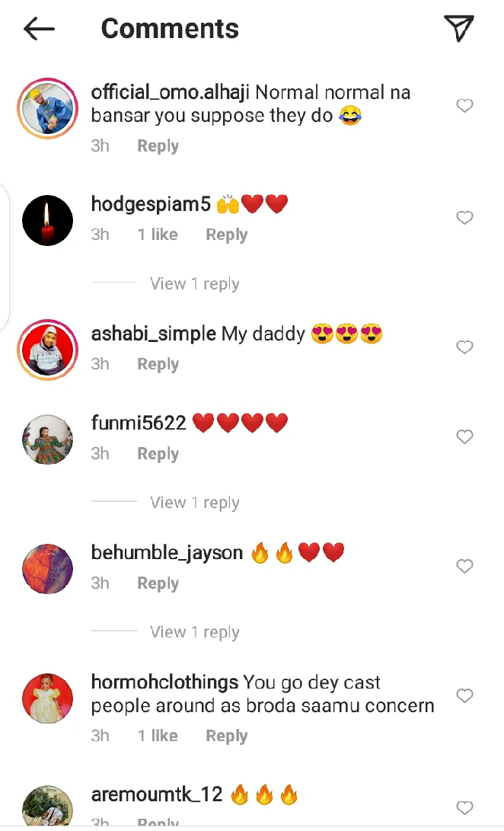
Task: Go back using the arrow icon
Action: click(x=40, y=29)
